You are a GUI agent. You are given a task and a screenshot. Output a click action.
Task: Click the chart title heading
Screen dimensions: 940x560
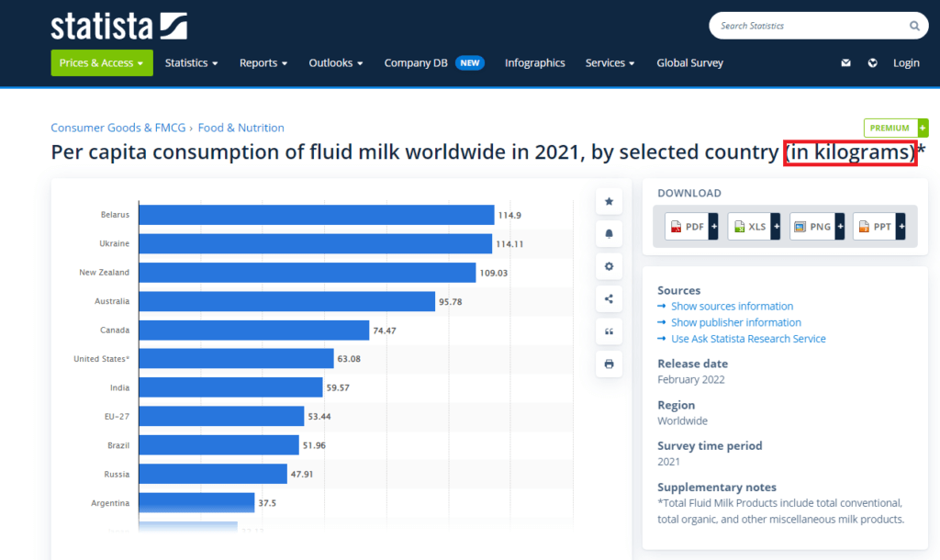click(488, 152)
